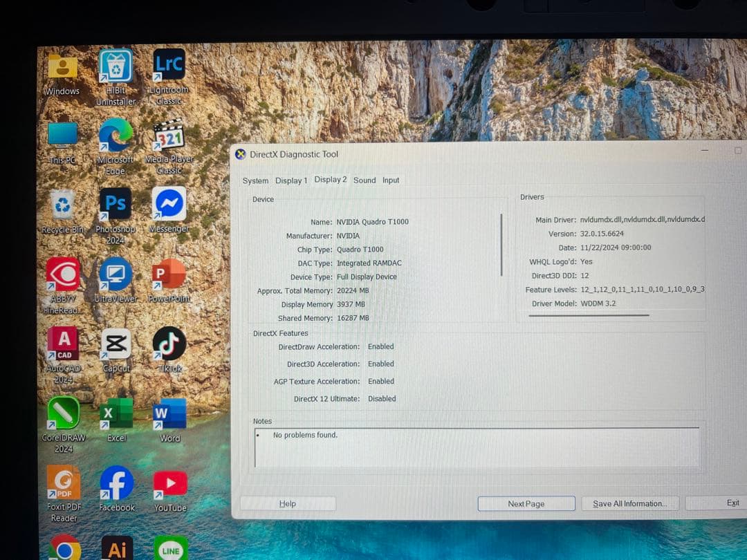The width and height of the screenshot is (747, 560).
Task: Launch LINE desktop shortcut
Action: click(x=171, y=548)
